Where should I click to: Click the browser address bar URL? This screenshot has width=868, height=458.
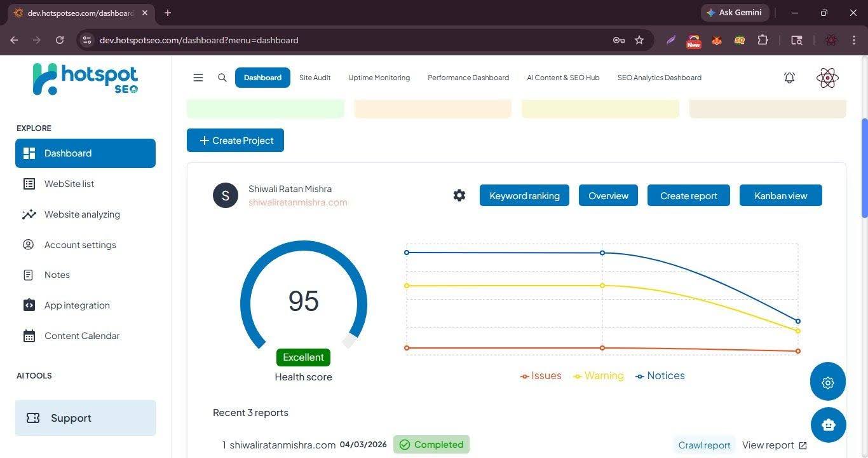(199, 40)
